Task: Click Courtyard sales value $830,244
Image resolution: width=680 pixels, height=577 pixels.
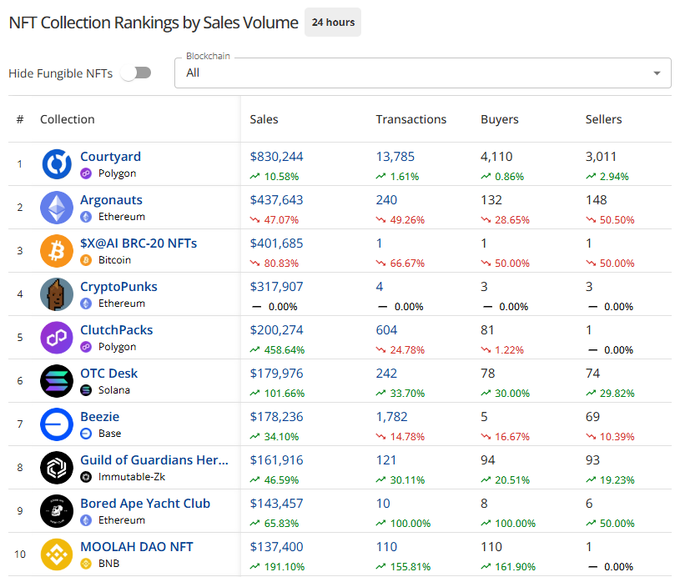Action: [277, 157]
